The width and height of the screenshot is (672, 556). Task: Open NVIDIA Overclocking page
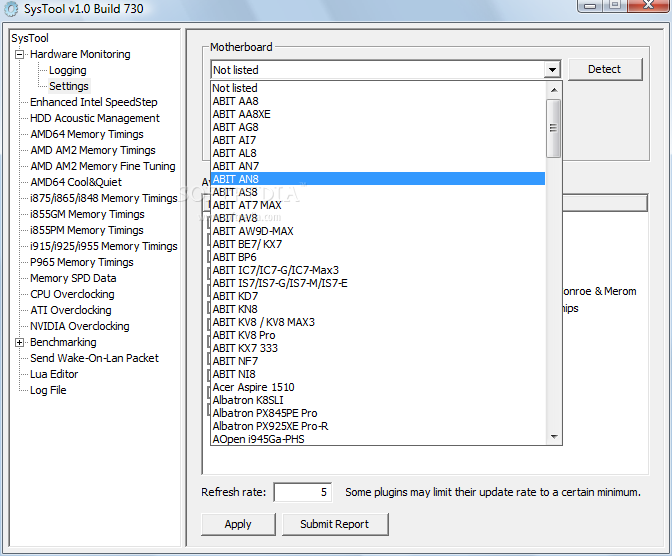[80, 326]
